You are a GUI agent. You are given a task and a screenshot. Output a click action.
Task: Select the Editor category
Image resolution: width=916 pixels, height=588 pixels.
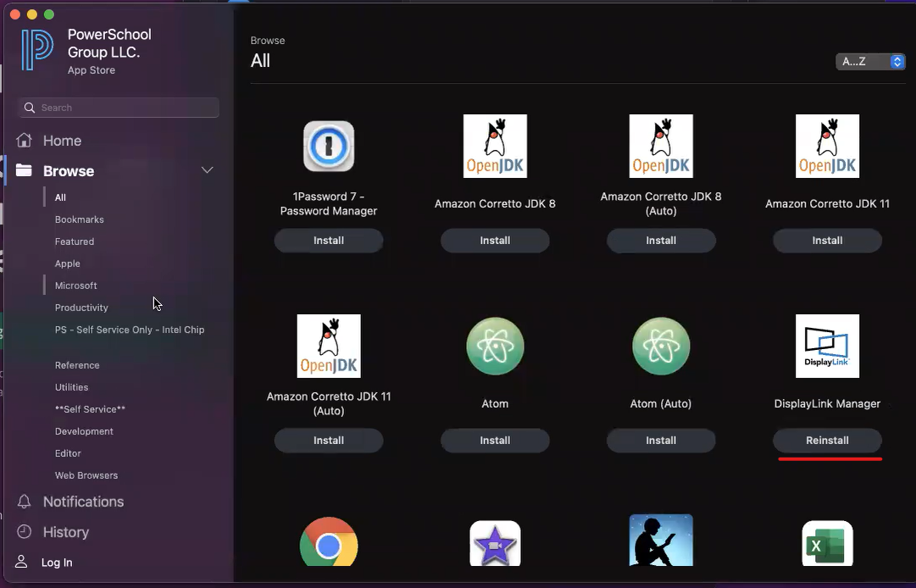68,453
